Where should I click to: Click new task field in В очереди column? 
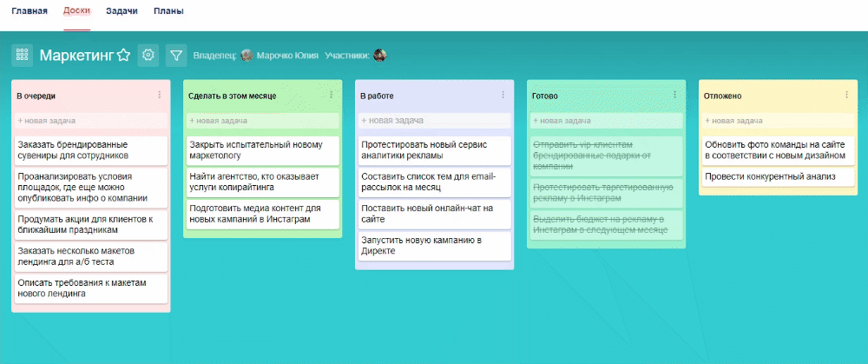pyautogui.click(x=90, y=121)
